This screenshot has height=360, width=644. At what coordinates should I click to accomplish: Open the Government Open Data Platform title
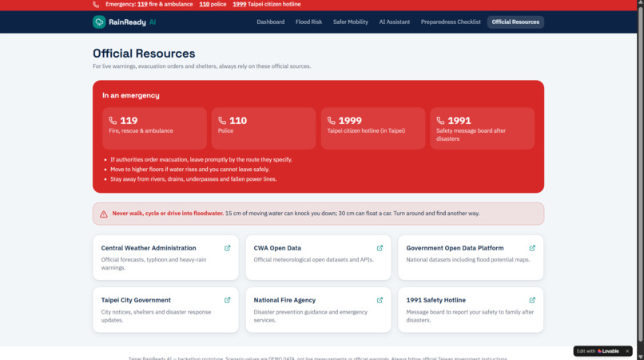point(455,248)
